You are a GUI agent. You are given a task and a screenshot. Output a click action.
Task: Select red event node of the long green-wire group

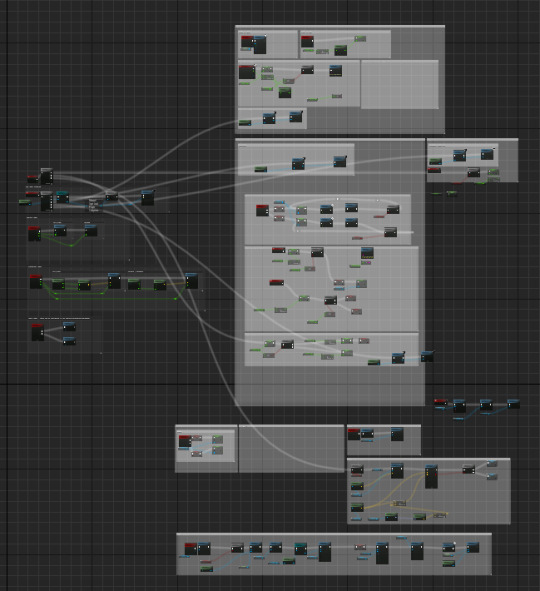[36, 282]
